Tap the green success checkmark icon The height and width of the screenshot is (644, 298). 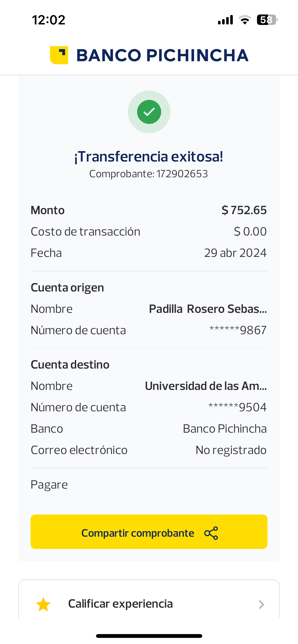149,112
